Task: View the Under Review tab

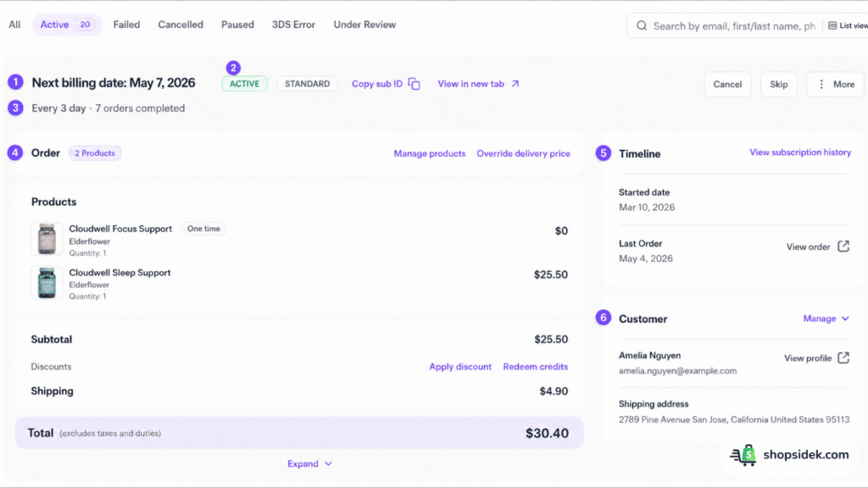Action: point(364,25)
